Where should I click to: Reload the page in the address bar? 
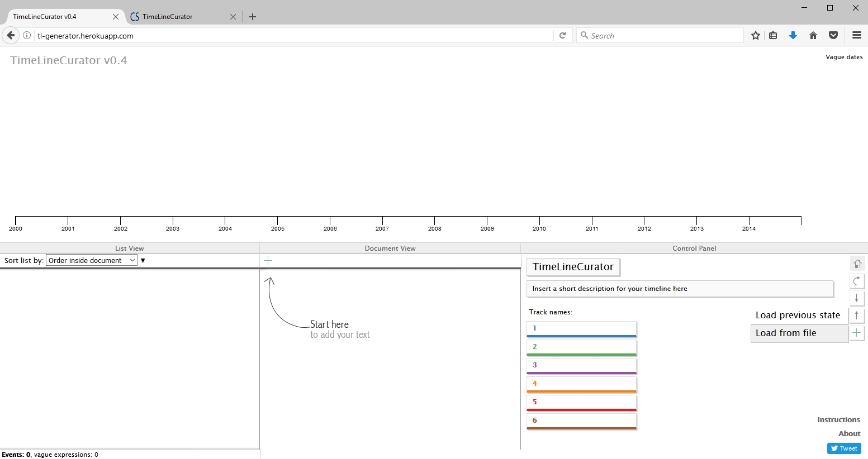click(563, 36)
